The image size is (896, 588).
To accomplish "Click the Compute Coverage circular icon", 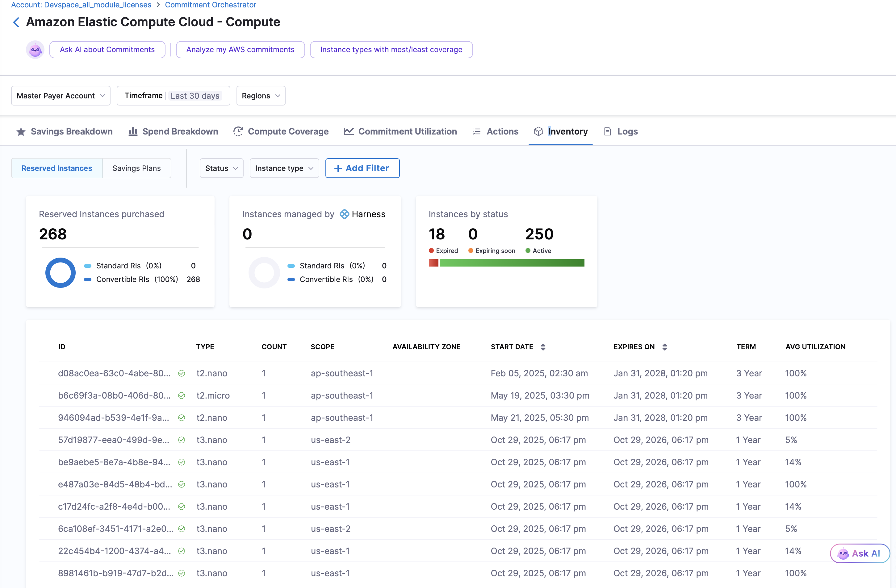I will click(238, 132).
